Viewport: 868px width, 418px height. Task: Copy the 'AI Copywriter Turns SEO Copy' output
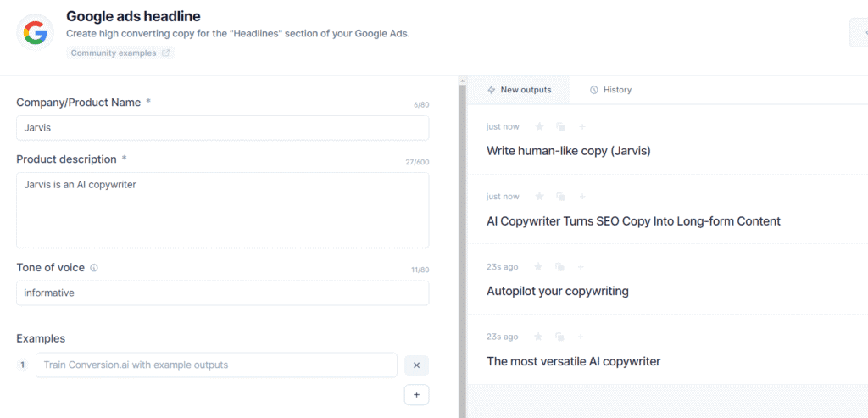[x=560, y=197]
